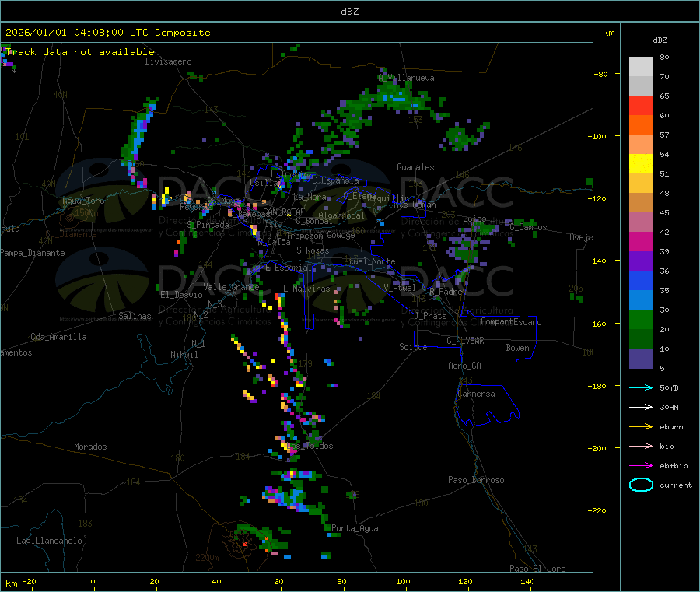Click the Guadales map label
Image resolution: width=700 pixels, height=592 pixels.
(415, 167)
